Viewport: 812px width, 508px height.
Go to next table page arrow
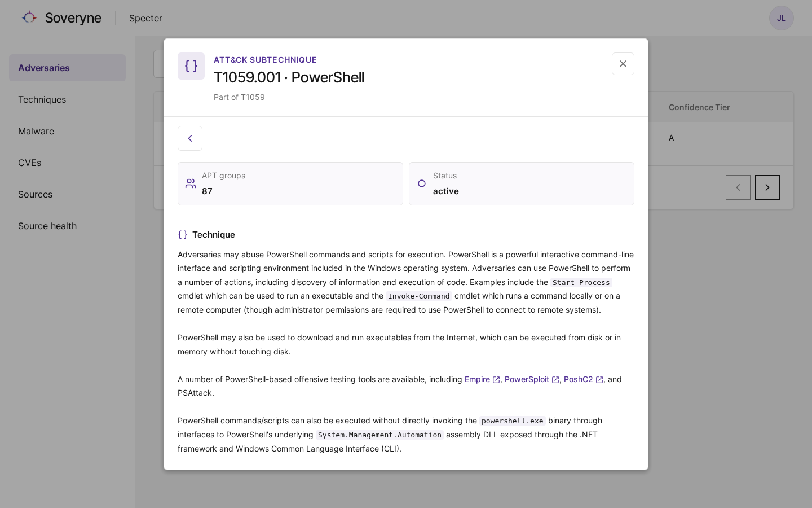(x=767, y=187)
